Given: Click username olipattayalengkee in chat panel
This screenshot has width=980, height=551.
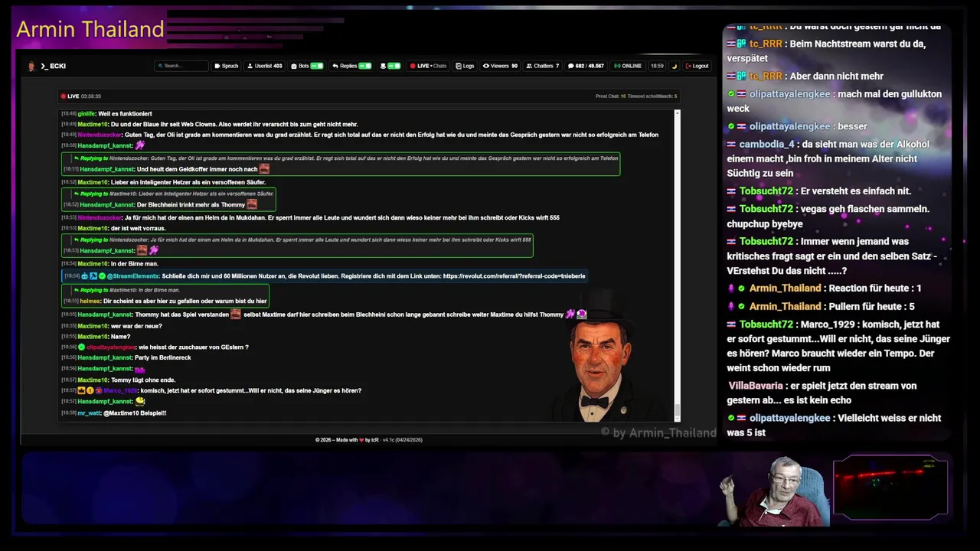Looking at the screenshot, I should click(x=111, y=347).
